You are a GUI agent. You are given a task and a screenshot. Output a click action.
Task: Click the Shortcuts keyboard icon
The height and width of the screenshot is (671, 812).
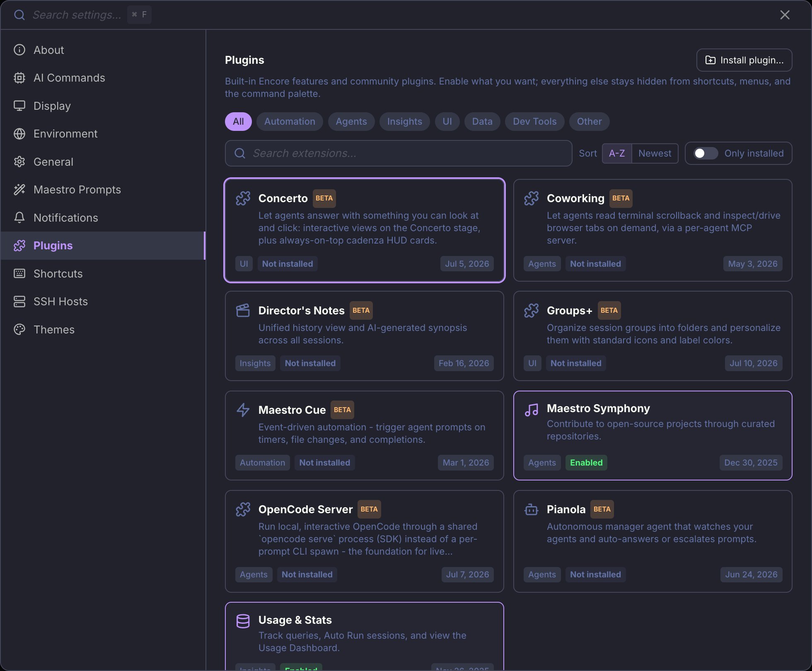19,273
